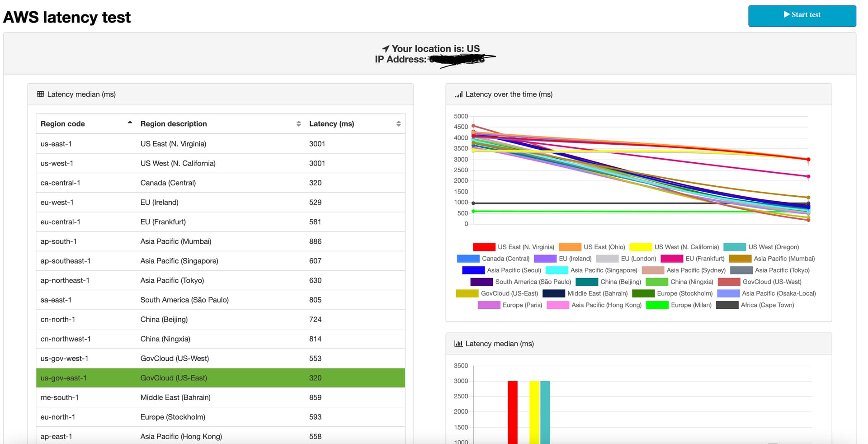Click the table icon beside Latency median
Screen dimensions: 868x444
click(41, 94)
